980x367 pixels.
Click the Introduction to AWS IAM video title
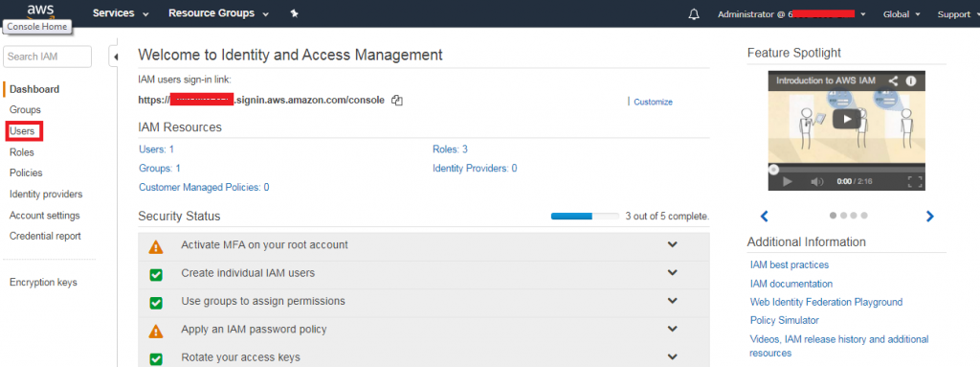click(826, 80)
